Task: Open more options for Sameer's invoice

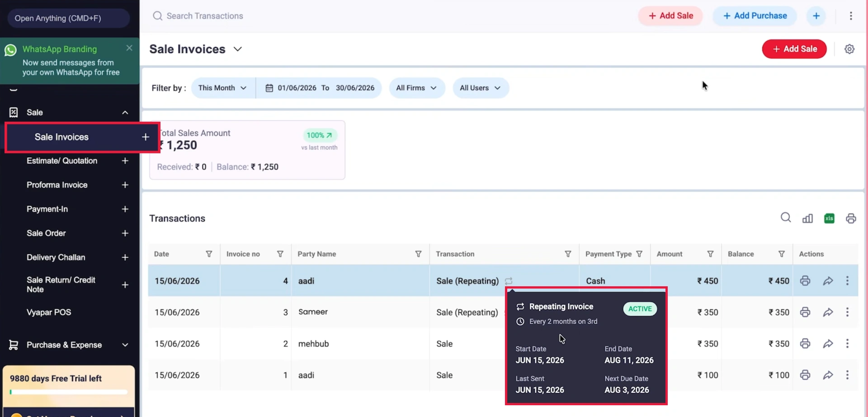Action: pos(847,312)
